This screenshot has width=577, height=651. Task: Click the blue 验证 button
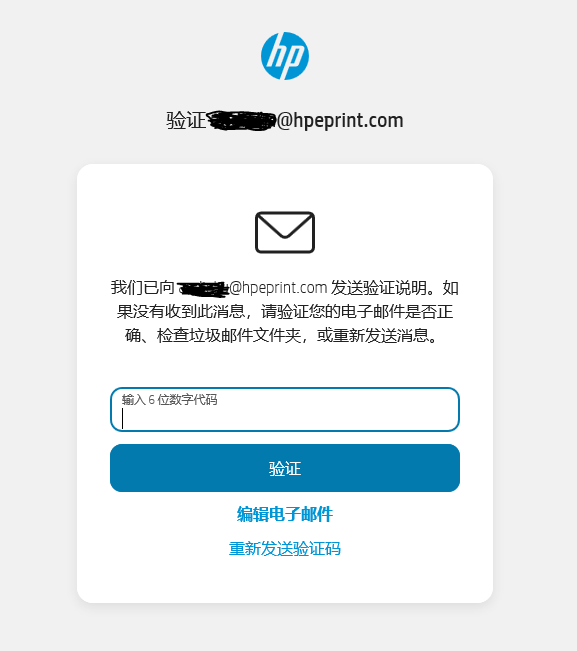coord(285,468)
